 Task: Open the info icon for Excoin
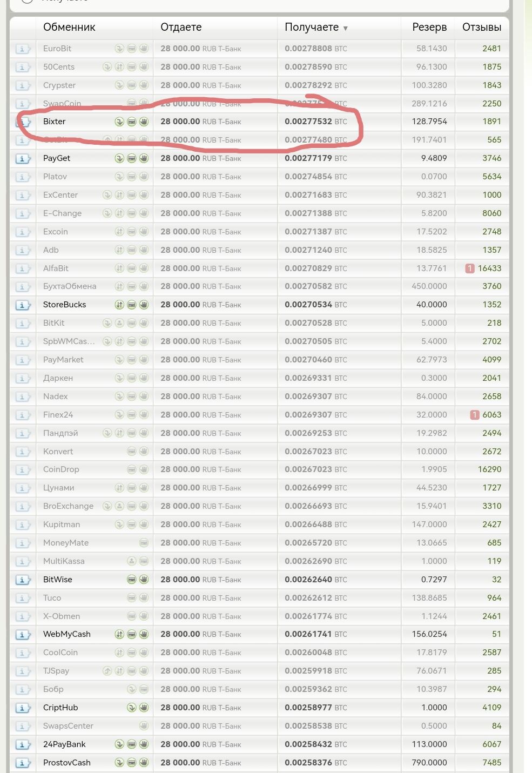tap(22, 232)
